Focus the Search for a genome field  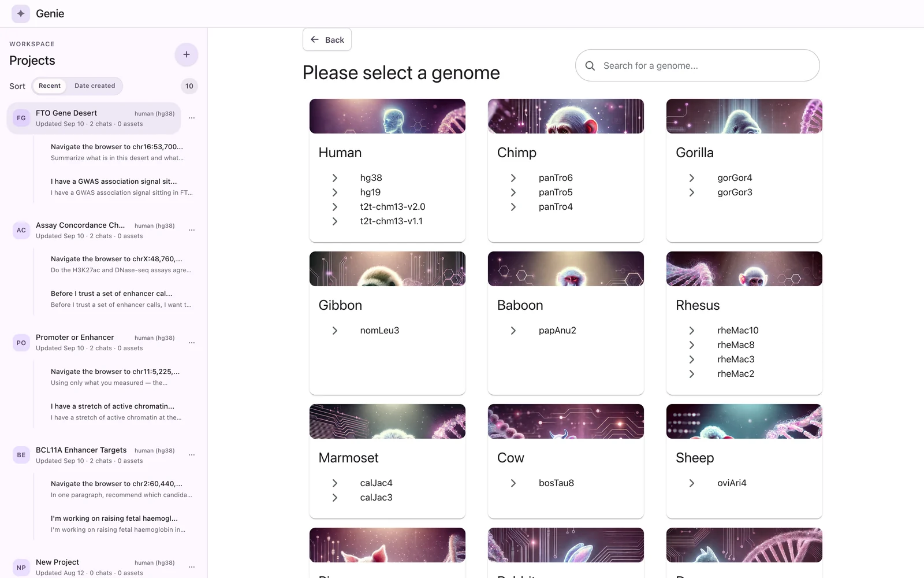click(x=698, y=65)
